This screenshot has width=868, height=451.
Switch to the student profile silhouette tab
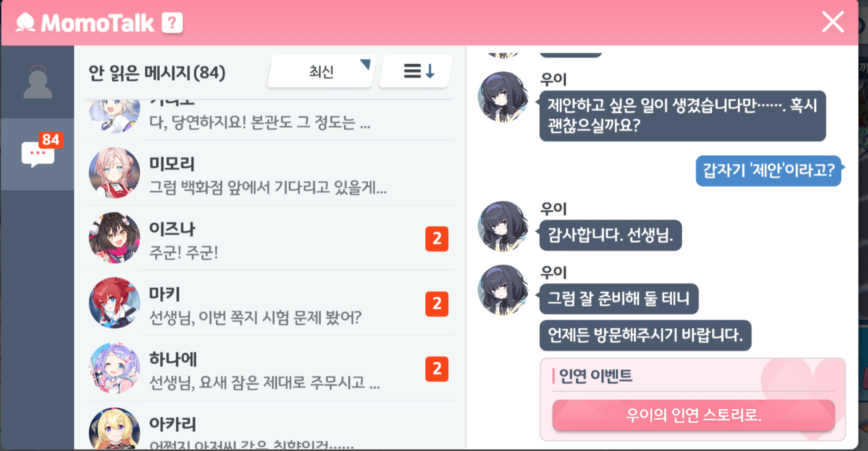coord(38,82)
